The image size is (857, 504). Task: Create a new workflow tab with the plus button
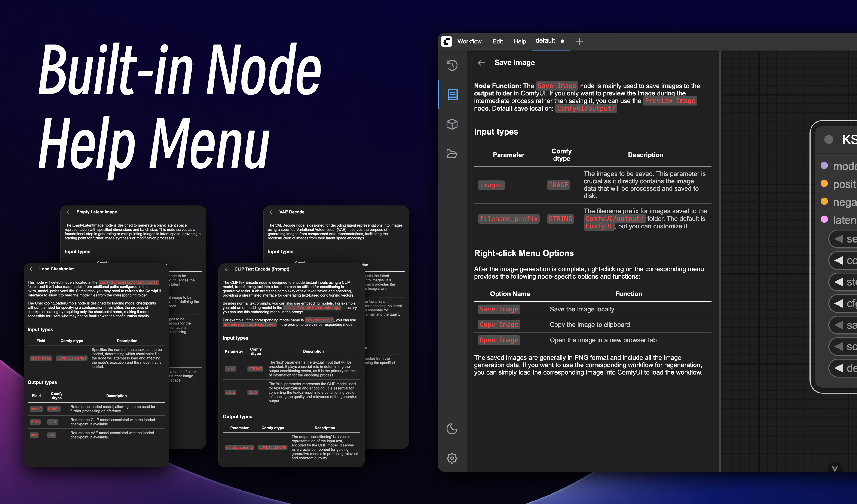[x=579, y=41]
